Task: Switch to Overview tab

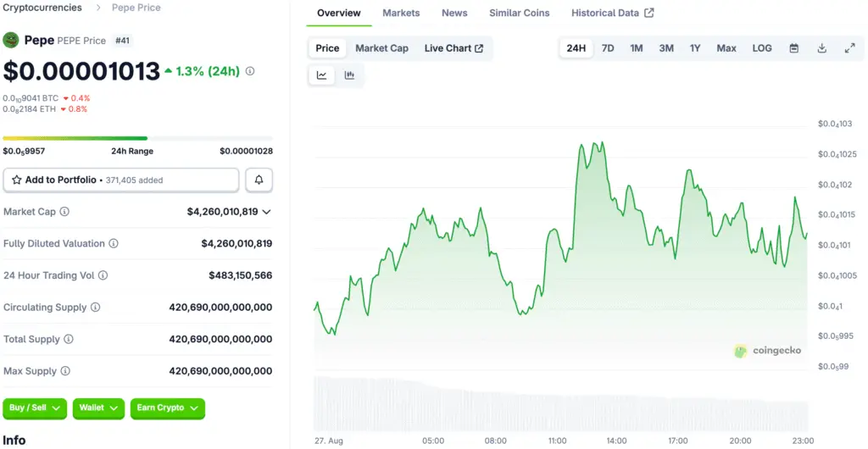Action: point(339,13)
